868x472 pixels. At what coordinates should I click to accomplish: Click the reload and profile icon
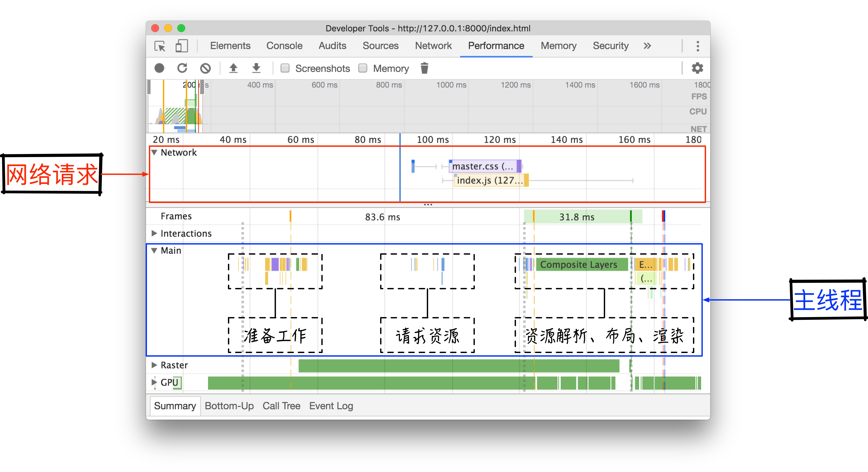tap(182, 68)
